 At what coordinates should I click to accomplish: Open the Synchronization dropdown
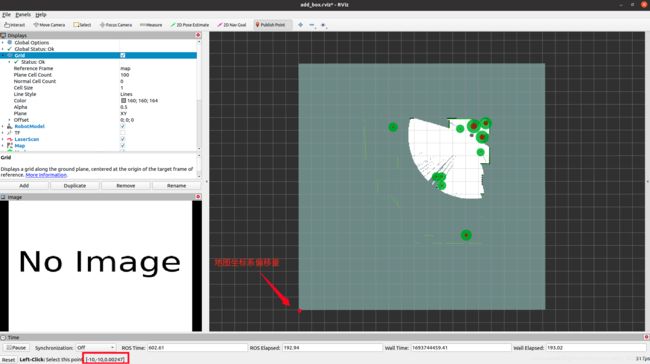tap(96, 347)
